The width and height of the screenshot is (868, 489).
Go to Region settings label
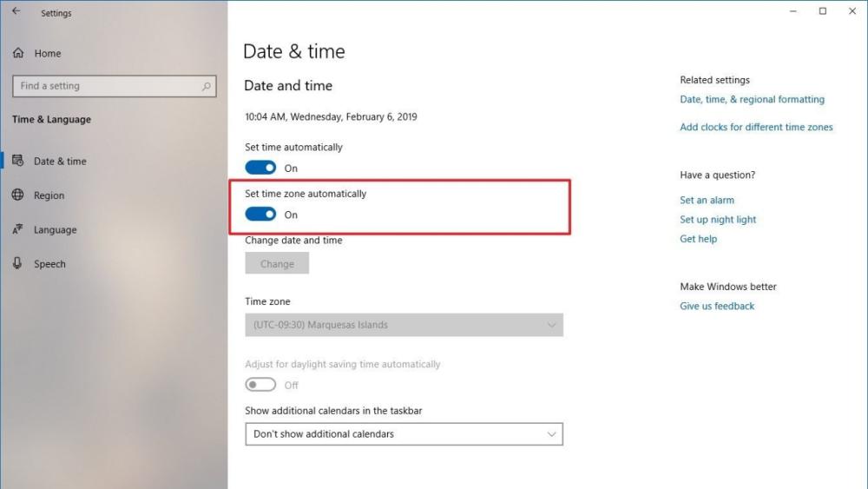pyautogui.click(x=49, y=195)
